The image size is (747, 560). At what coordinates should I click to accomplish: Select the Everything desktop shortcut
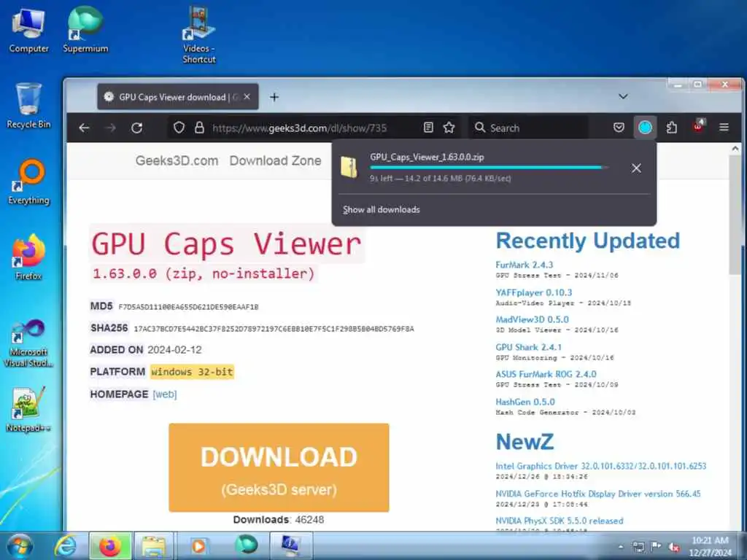[28, 182]
